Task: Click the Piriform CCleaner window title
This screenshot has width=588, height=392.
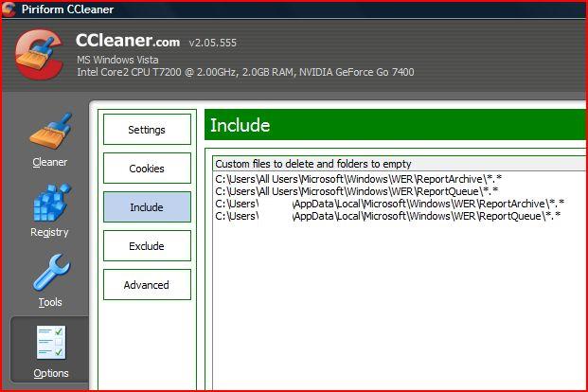Action: [x=67, y=9]
